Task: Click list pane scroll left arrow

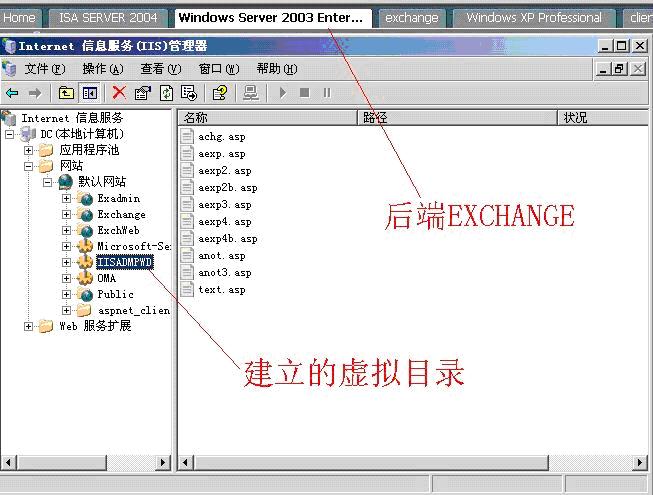Action: pos(186,462)
